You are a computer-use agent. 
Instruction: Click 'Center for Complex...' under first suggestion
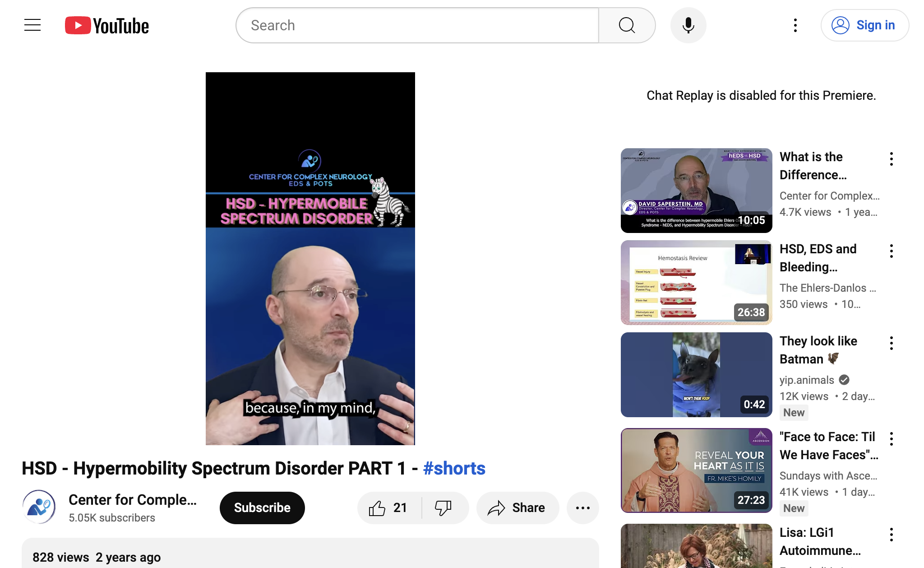830,196
